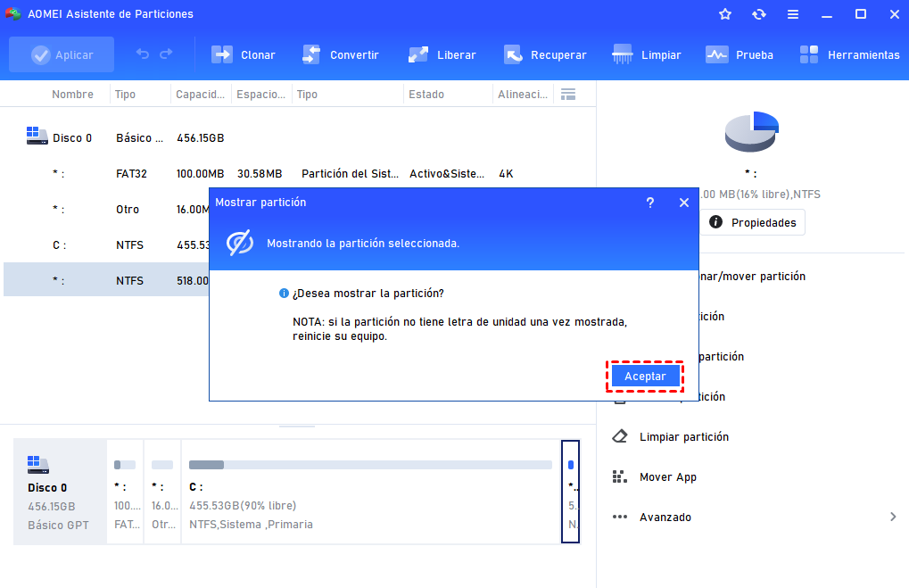Open the Limpiar tool from the toolbar
Image resolution: width=909 pixels, height=588 pixels.
(647, 54)
